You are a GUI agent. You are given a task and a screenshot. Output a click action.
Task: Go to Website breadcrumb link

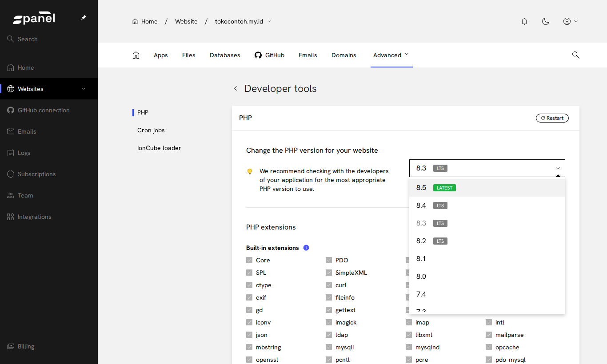186,21
